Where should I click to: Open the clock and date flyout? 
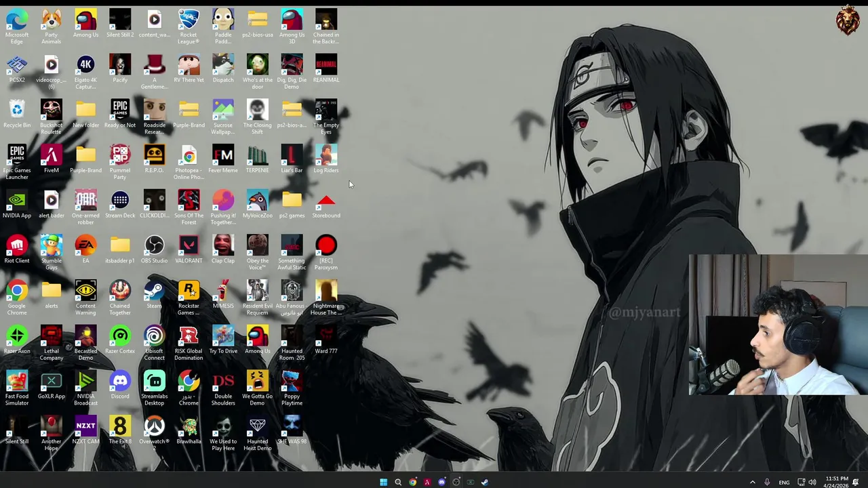click(835, 482)
